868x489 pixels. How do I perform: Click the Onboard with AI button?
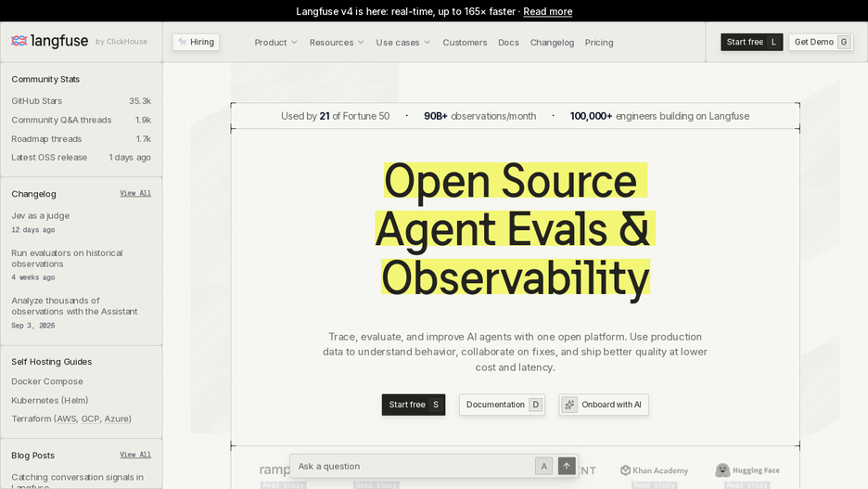click(x=604, y=405)
